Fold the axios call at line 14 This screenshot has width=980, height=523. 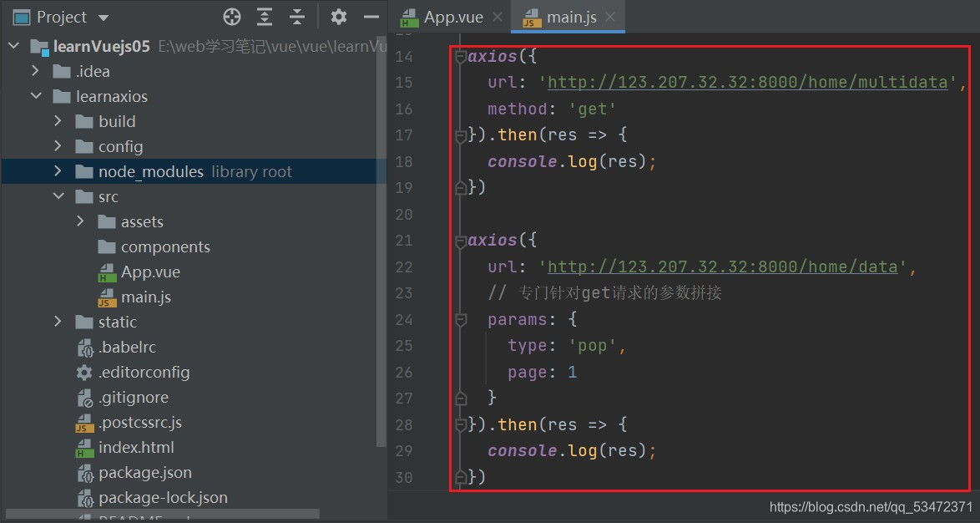[x=461, y=57]
